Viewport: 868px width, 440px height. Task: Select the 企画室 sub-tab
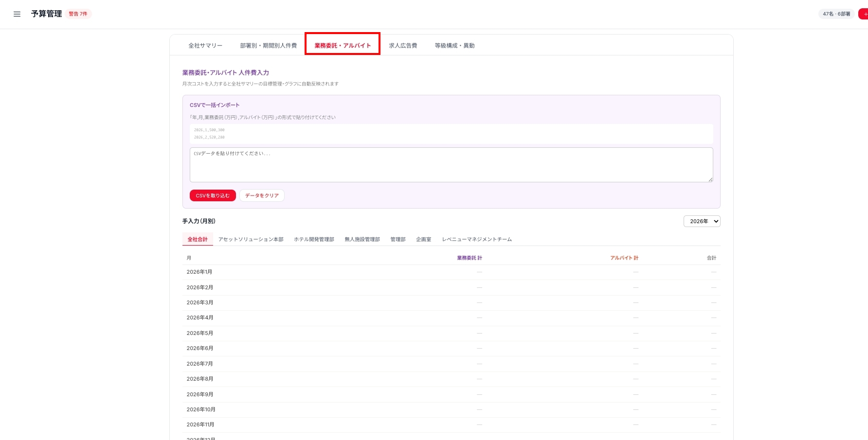tap(423, 239)
